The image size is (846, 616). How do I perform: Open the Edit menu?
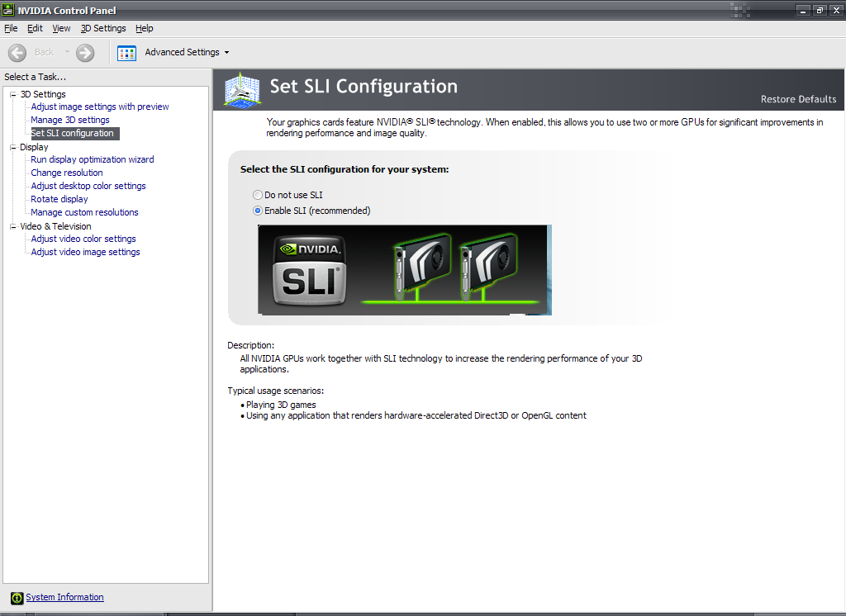point(35,28)
